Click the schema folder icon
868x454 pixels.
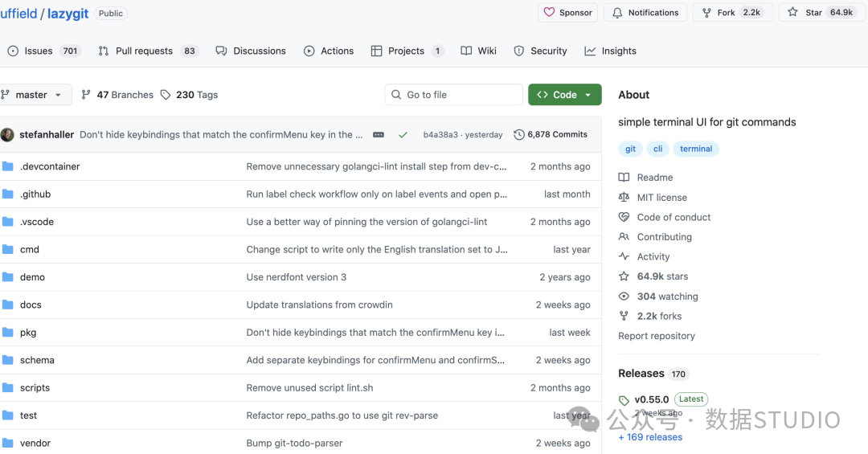8,360
